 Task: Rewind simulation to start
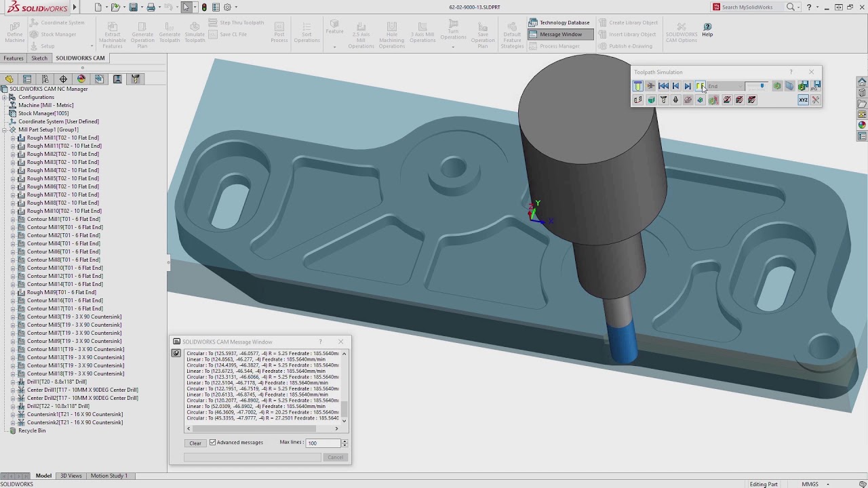tap(663, 86)
